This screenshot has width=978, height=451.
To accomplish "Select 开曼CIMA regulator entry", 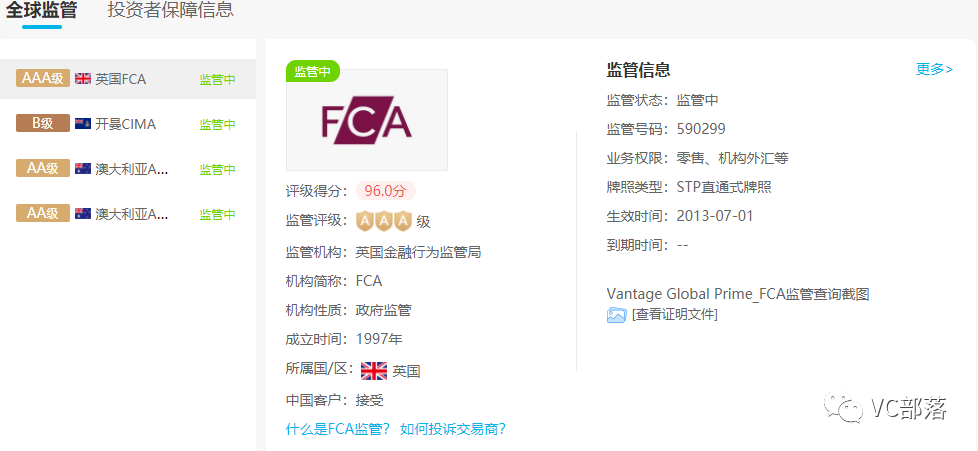I will tap(128, 124).
